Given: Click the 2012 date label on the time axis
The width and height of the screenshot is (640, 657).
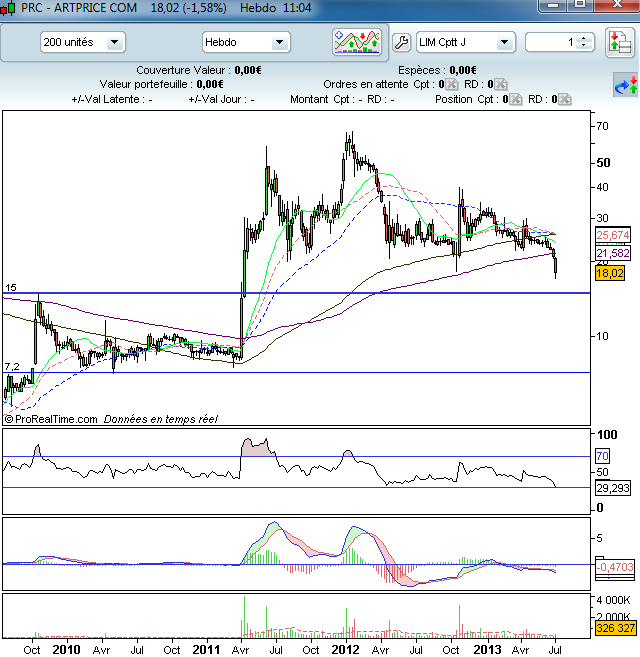Looking at the screenshot, I should tap(345, 649).
